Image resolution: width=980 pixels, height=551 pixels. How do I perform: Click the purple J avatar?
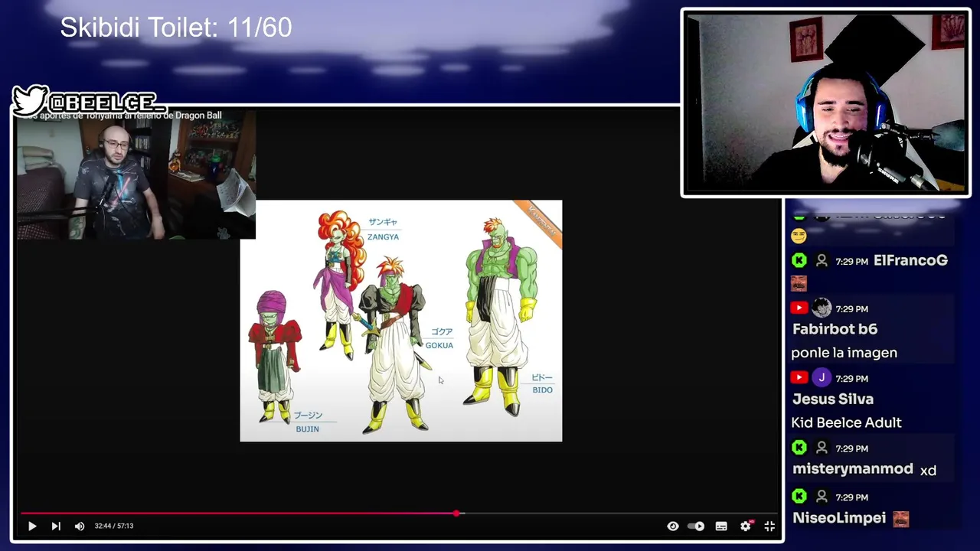[822, 377]
